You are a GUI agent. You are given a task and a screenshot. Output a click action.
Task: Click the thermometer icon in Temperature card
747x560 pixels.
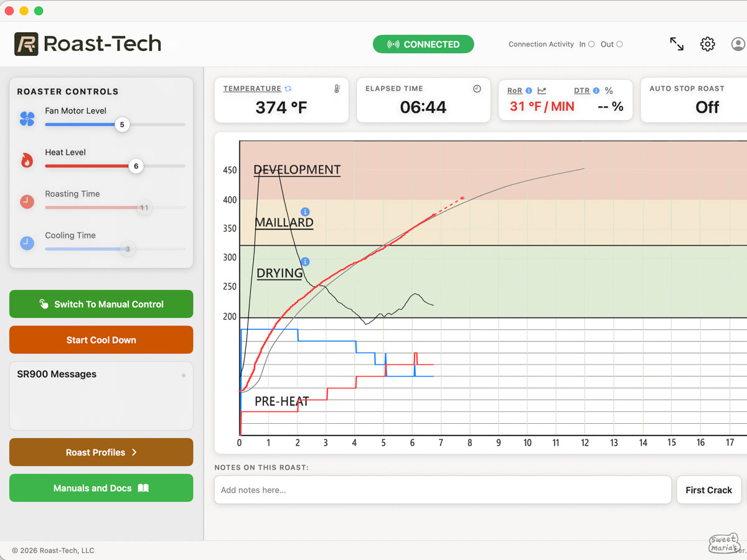point(337,89)
